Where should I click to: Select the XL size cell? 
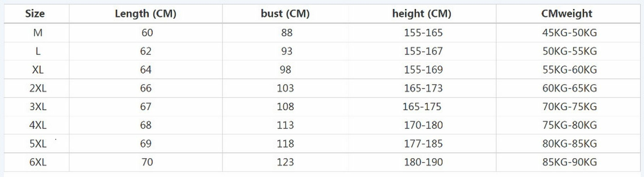click(38, 70)
